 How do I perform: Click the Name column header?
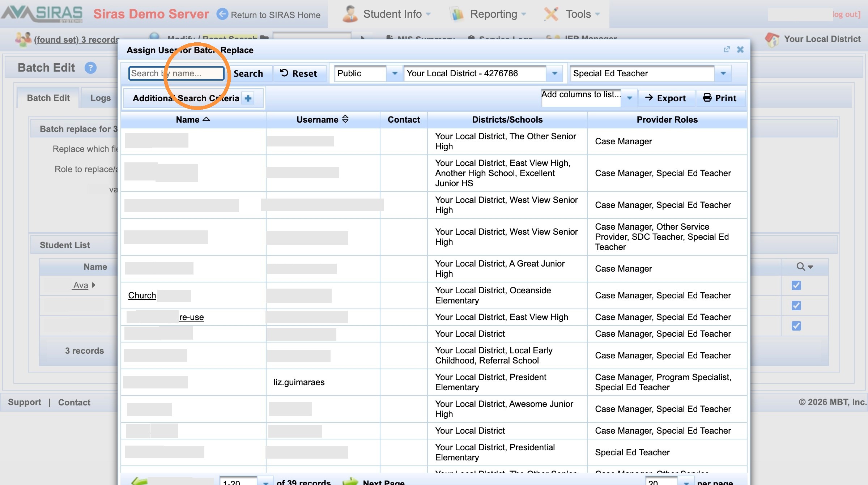tap(193, 119)
